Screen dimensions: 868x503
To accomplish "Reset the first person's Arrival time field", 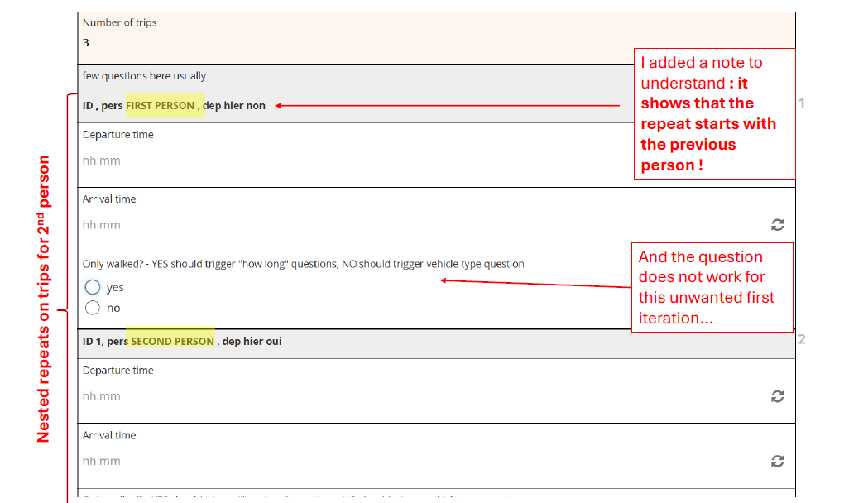I will (x=777, y=225).
